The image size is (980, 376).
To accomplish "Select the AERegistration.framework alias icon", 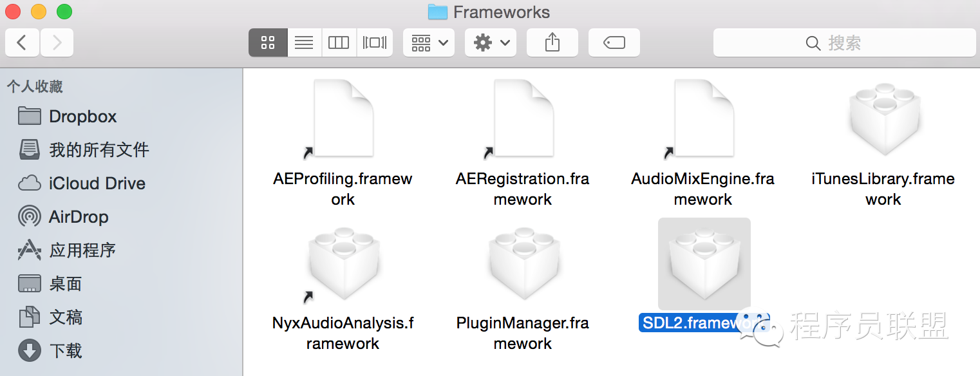I will coord(523,119).
